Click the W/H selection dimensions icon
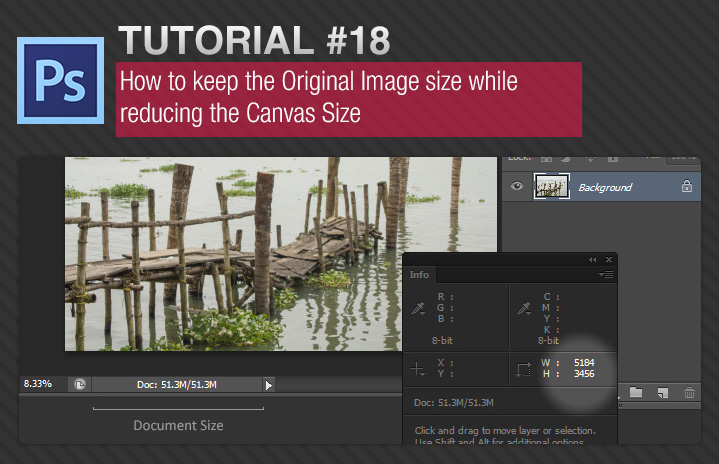 pos(523,369)
